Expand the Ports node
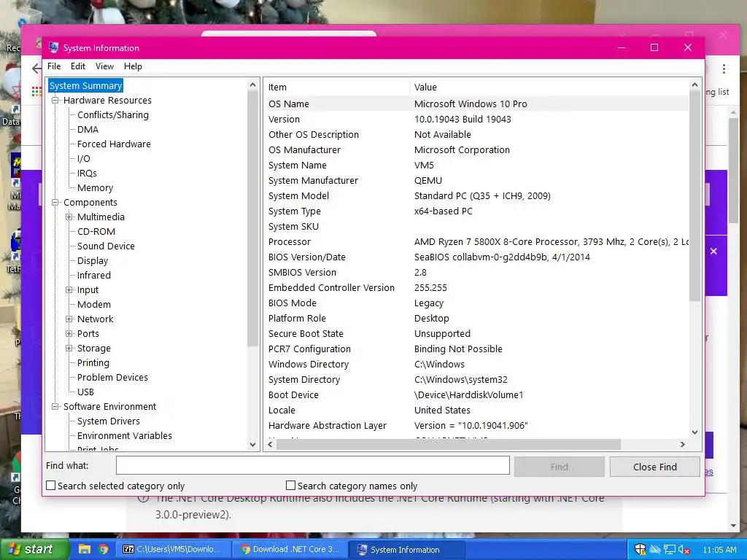Screen dimensions: 747x560 [x=69, y=333]
